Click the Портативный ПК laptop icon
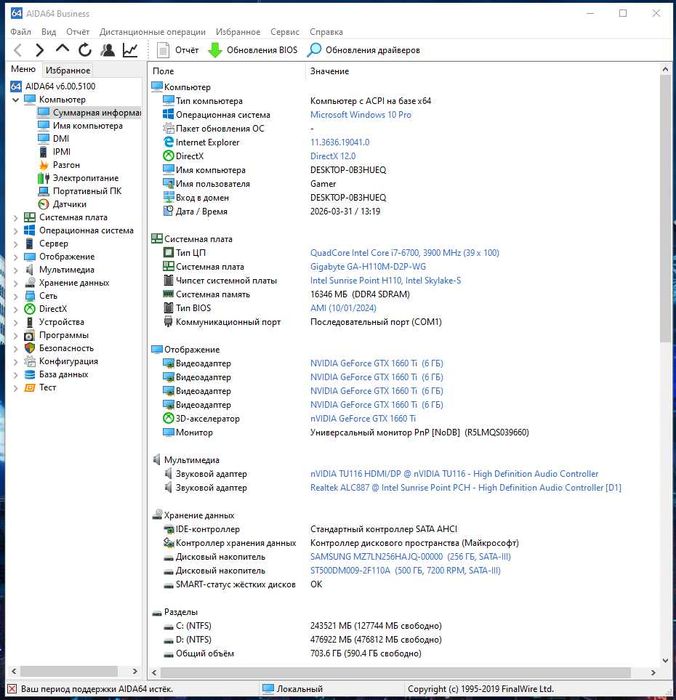Viewport: 676px width, 700px height. (x=44, y=191)
